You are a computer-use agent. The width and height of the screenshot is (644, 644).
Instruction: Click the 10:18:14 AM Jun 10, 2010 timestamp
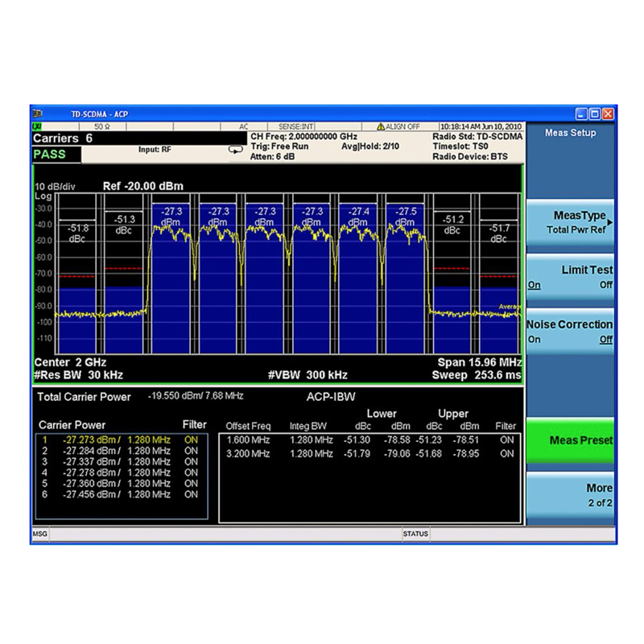[481, 126]
